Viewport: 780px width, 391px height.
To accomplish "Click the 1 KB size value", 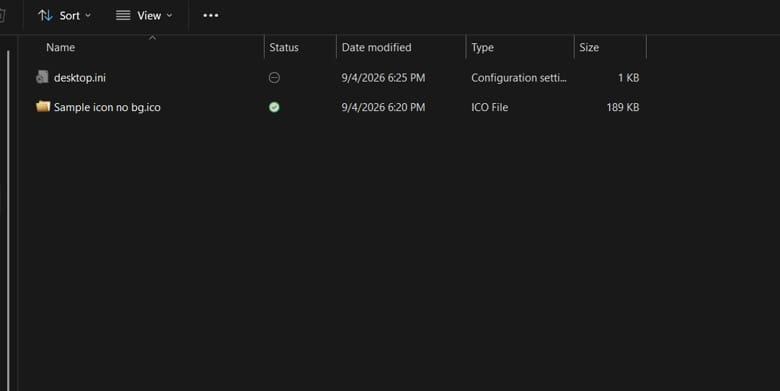I will 628,78.
